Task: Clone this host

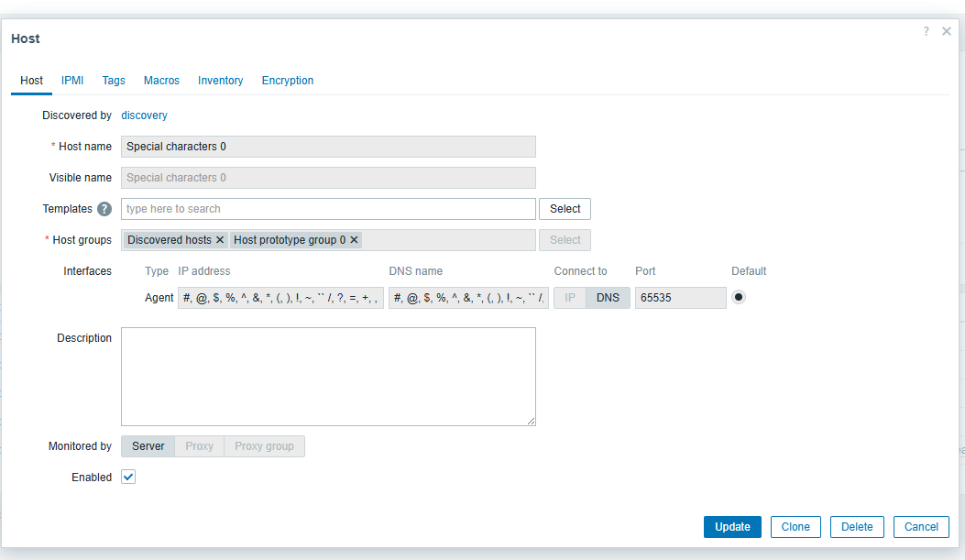Action: 795,527
